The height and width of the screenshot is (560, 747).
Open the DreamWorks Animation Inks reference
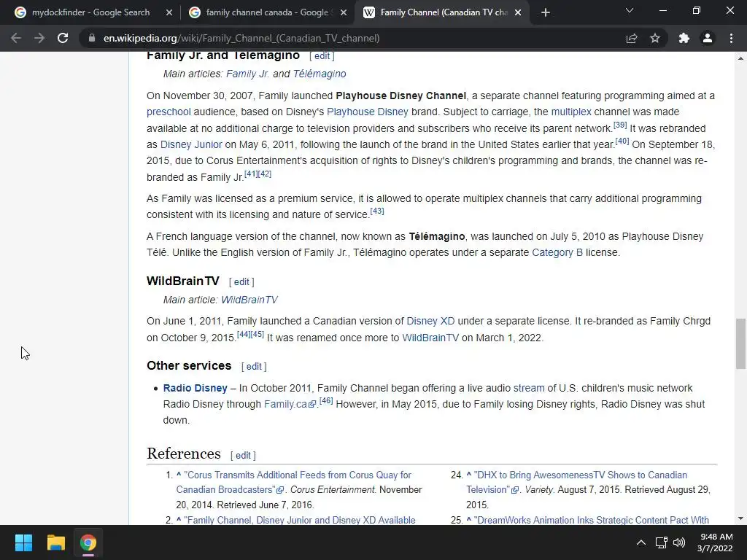[x=592, y=520]
